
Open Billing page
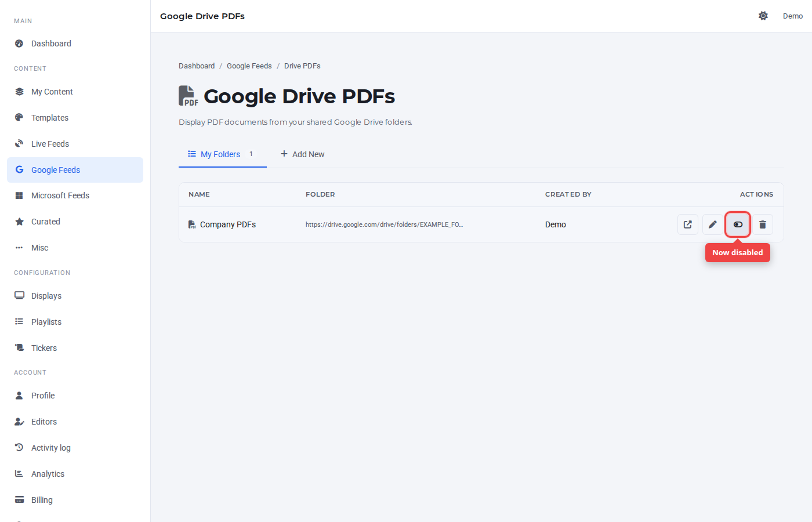pyautogui.click(x=75, y=500)
